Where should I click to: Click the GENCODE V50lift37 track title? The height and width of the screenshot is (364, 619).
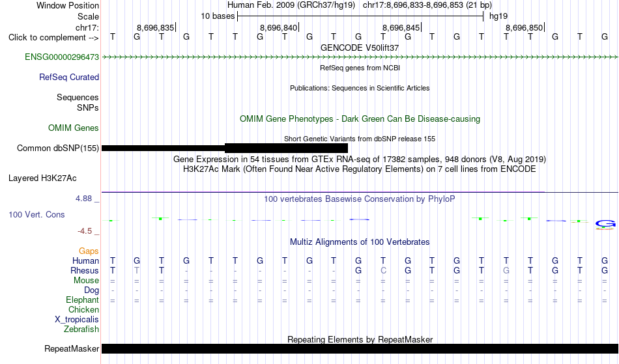pyautogui.click(x=360, y=48)
